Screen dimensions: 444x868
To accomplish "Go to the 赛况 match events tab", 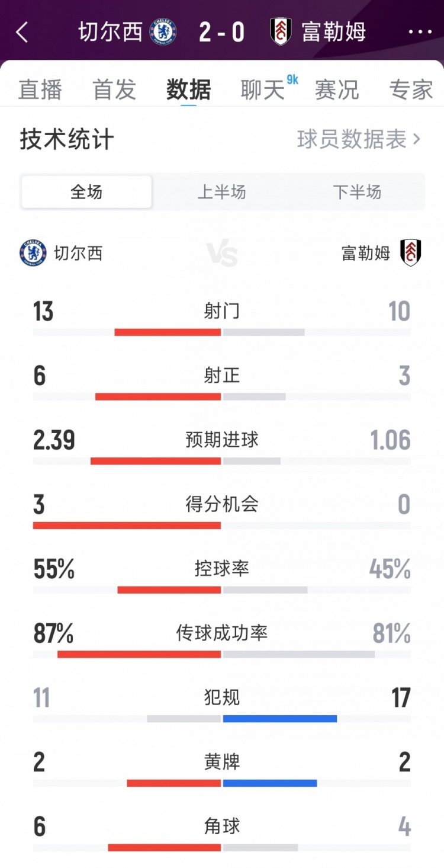I will click(x=337, y=90).
